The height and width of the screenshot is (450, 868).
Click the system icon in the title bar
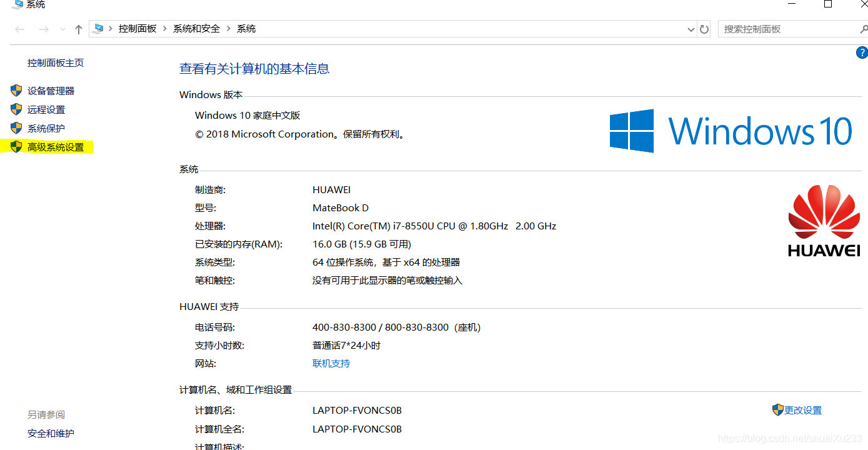[x=17, y=4]
